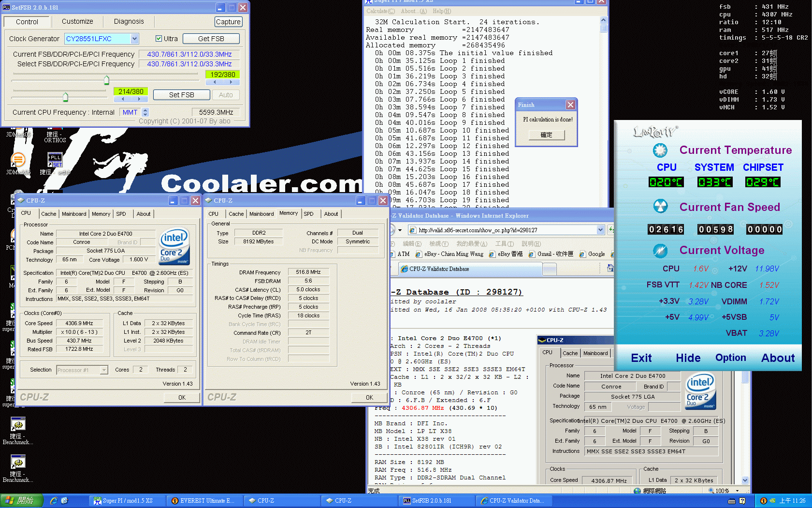The width and height of the screenshot is (812, 508).
Task: Click the NVIDIA system tray icon
Action: point(772,501)
